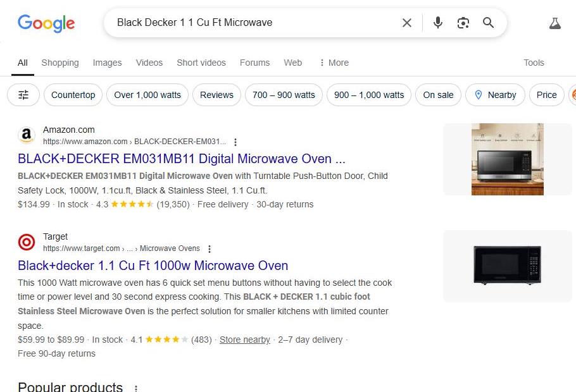
Task: Switch to the Web tab
Action: coord(293,63)
